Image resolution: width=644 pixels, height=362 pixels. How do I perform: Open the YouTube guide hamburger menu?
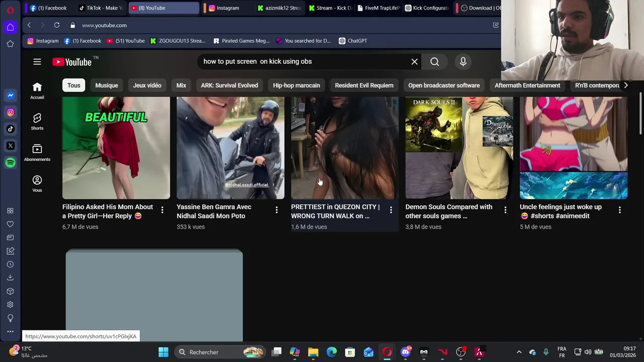[37, 62]
